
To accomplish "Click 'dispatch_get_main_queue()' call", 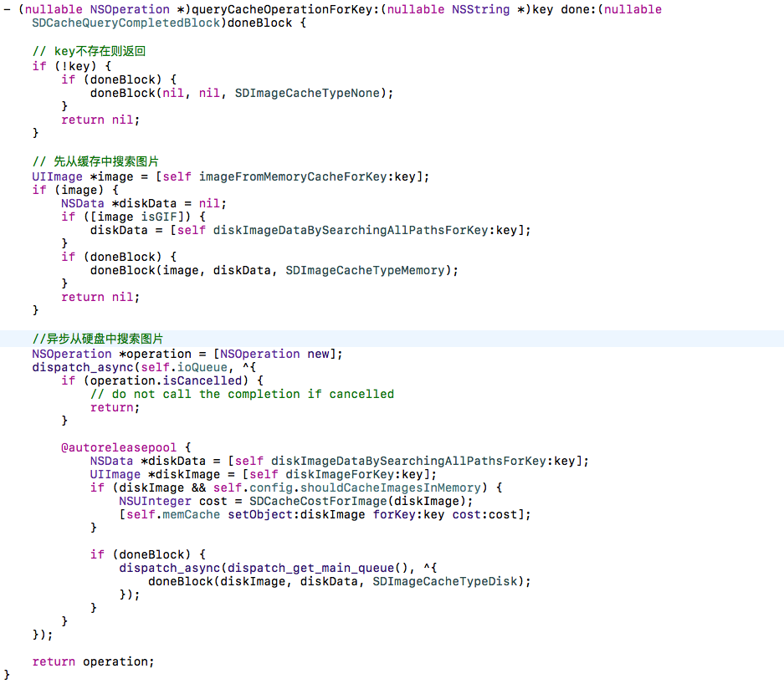I will pyautogui.click(x=317, y=568).
